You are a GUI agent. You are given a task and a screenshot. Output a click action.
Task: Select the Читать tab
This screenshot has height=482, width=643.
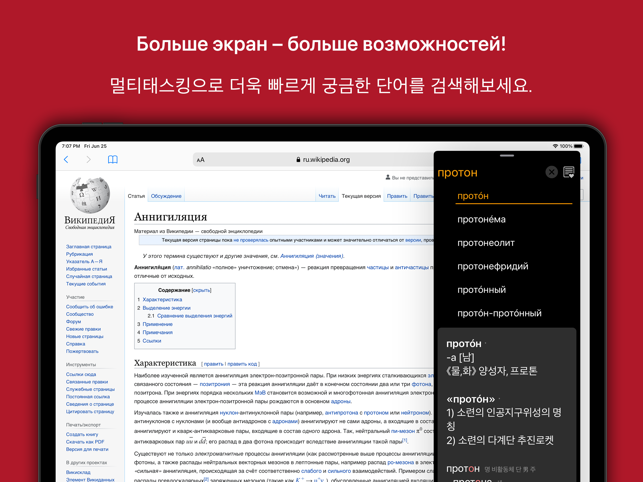pos(327,196)
